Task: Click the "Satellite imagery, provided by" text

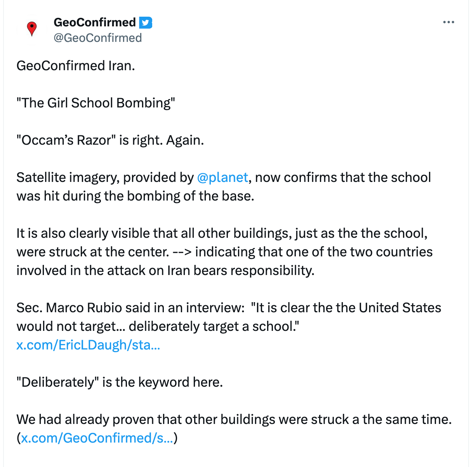Action: point(105,177)
